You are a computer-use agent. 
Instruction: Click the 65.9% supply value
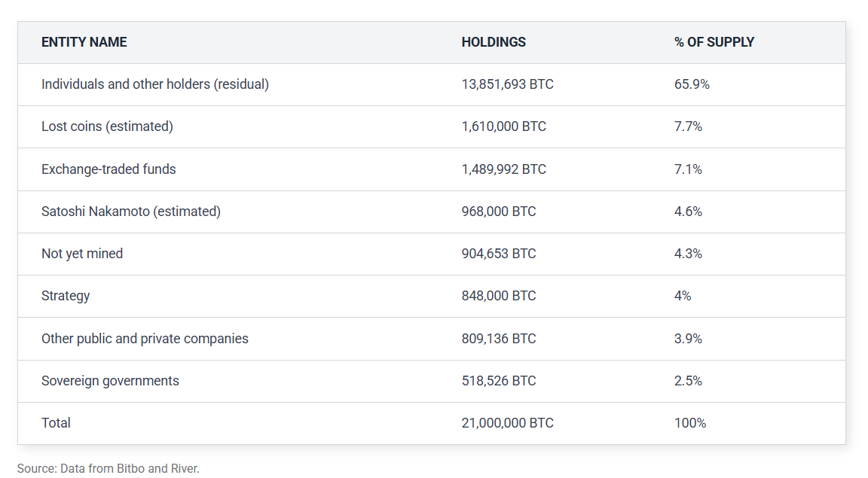[x=692, y=84]
